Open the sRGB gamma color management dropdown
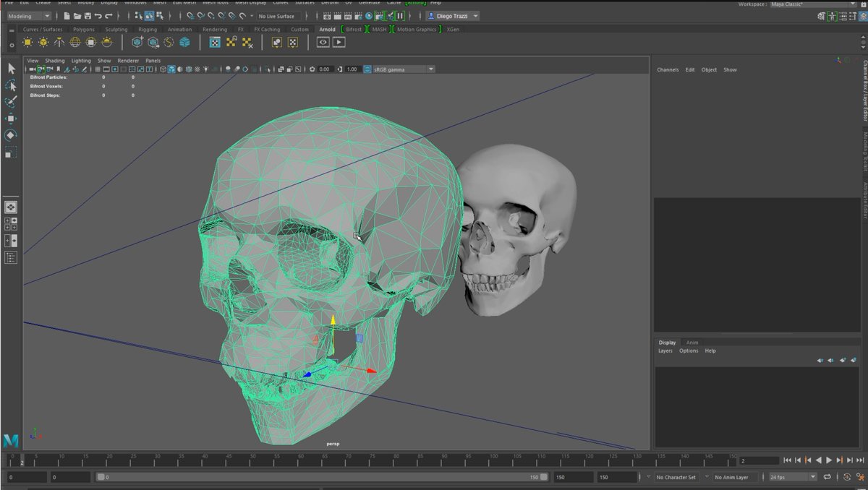This screenshot has height=490, width=868. [402, 69]
